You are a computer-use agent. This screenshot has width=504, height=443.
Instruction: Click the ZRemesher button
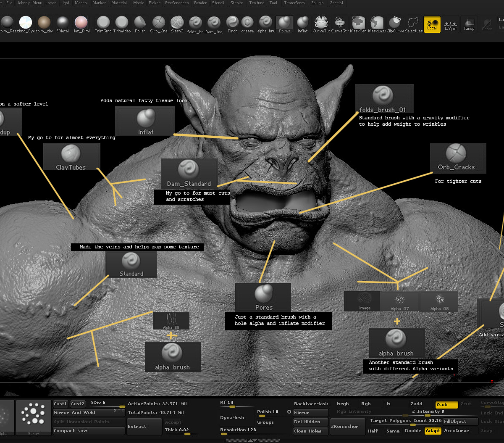(x=345, y=426)
